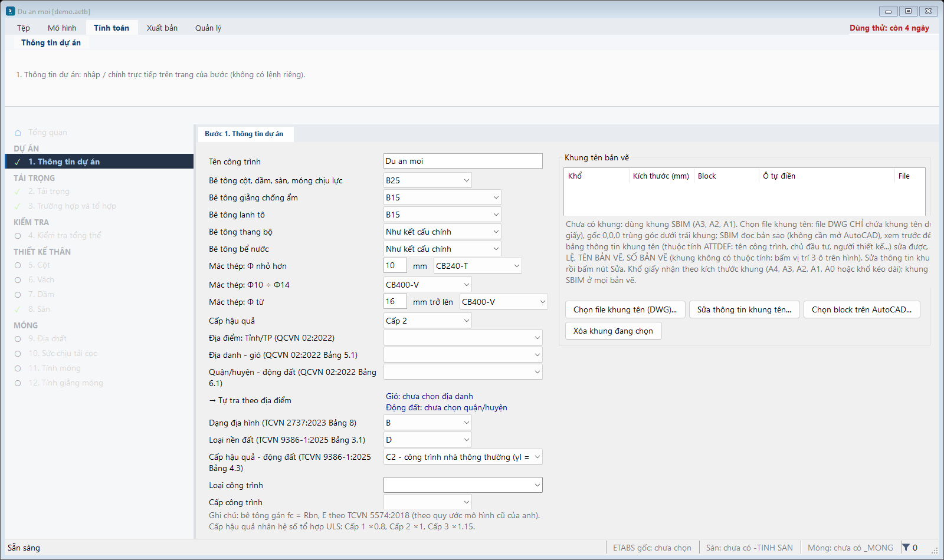Select step 1. Thông tin dự án
944x560 pixels.
point(99,162)
